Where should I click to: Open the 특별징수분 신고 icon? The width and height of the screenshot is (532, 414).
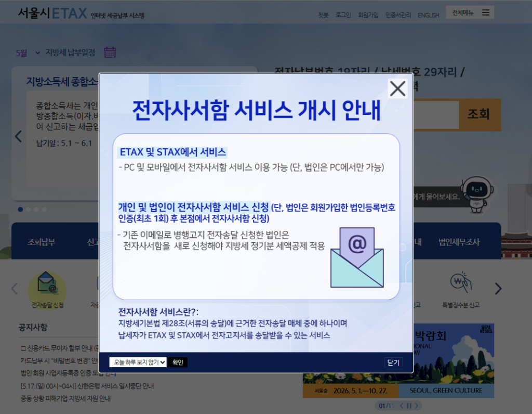coord(461,290)
